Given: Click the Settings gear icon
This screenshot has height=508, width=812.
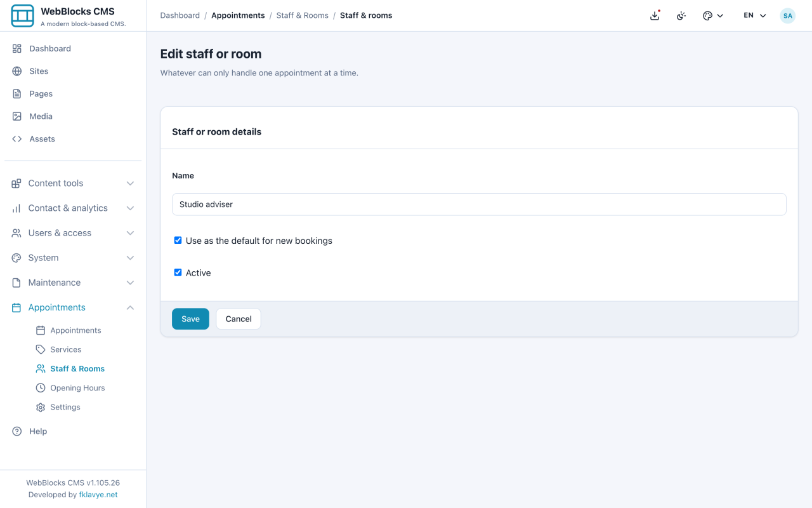Looking at the screenshot, I should click(x=41, y=407).
